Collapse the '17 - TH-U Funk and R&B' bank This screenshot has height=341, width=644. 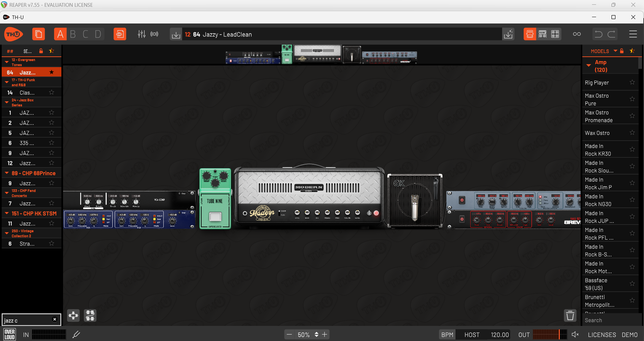pyautogui.click(x=7, y=82)
